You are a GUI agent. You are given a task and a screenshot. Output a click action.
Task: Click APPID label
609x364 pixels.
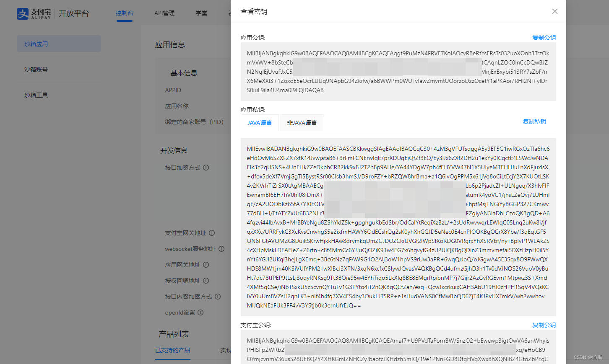click(x=173, y=90)
